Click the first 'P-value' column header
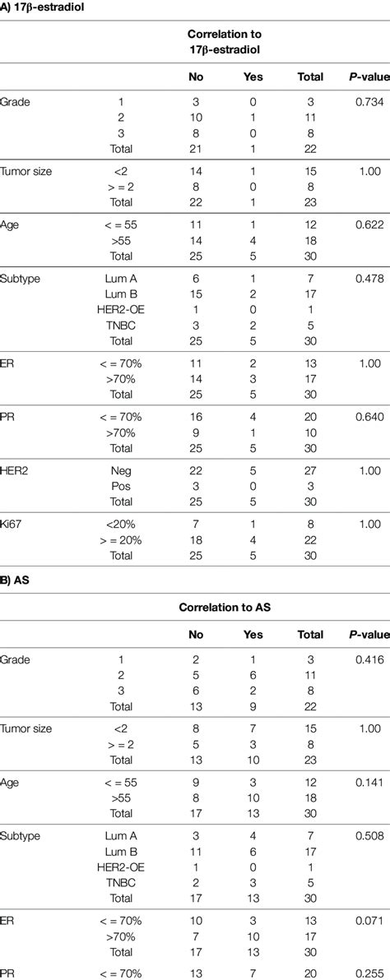The image size is (390, 980). click(366, 77)
